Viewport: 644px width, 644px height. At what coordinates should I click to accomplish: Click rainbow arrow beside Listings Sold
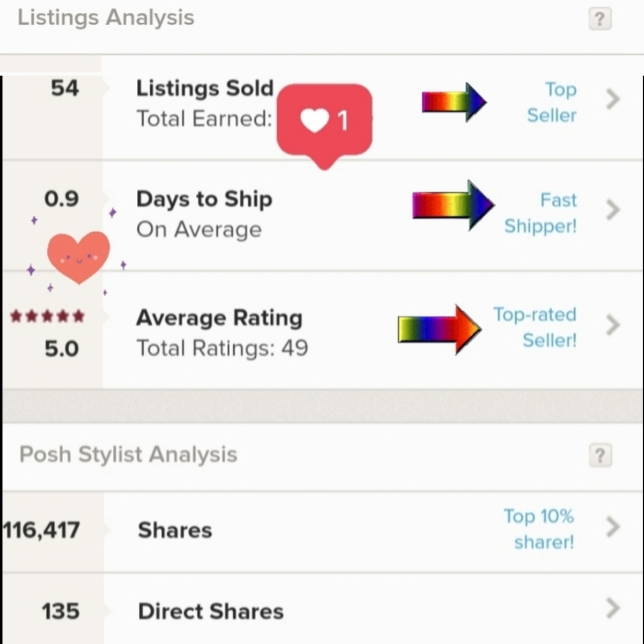coord(454,102)
